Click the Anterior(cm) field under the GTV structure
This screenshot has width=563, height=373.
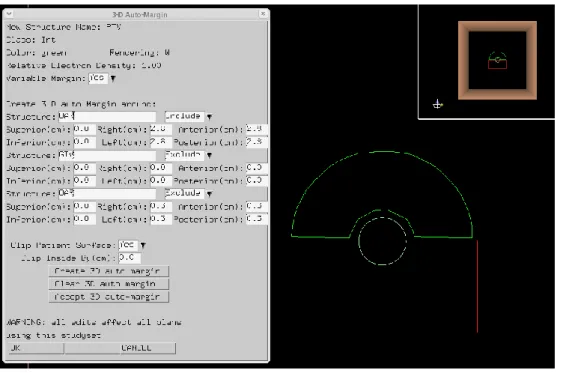[256, 168]
